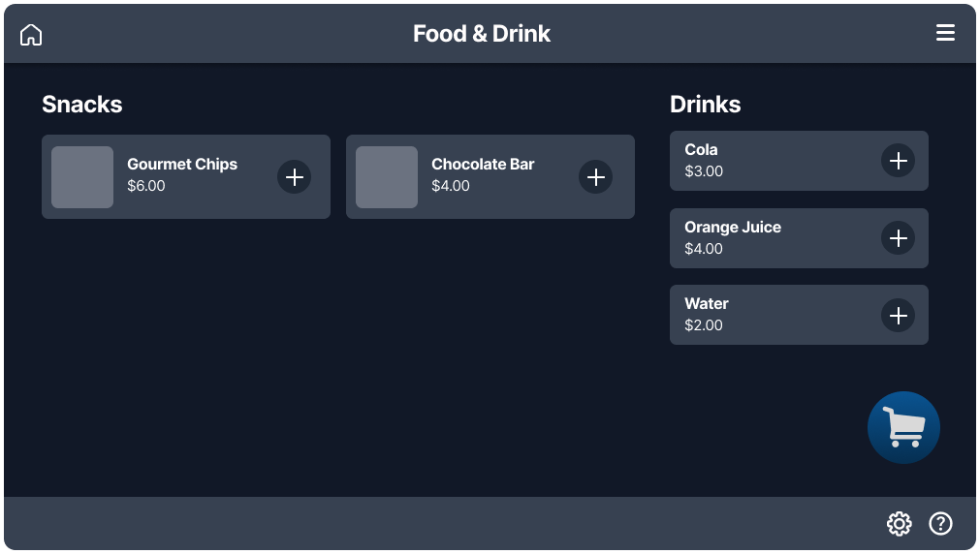Screen dimensions: 980x554
Task: Add Chocolate Bar to cart
Action: pyautogui.click(x=596, y=177)
